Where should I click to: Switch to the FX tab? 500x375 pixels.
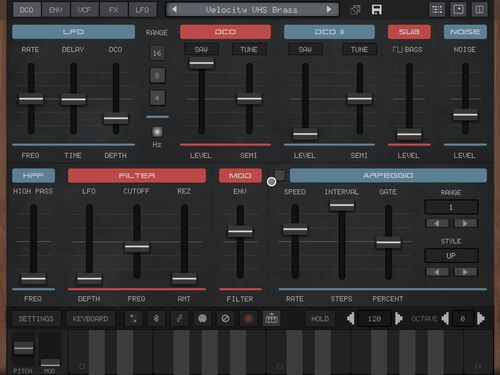point(113,10)
